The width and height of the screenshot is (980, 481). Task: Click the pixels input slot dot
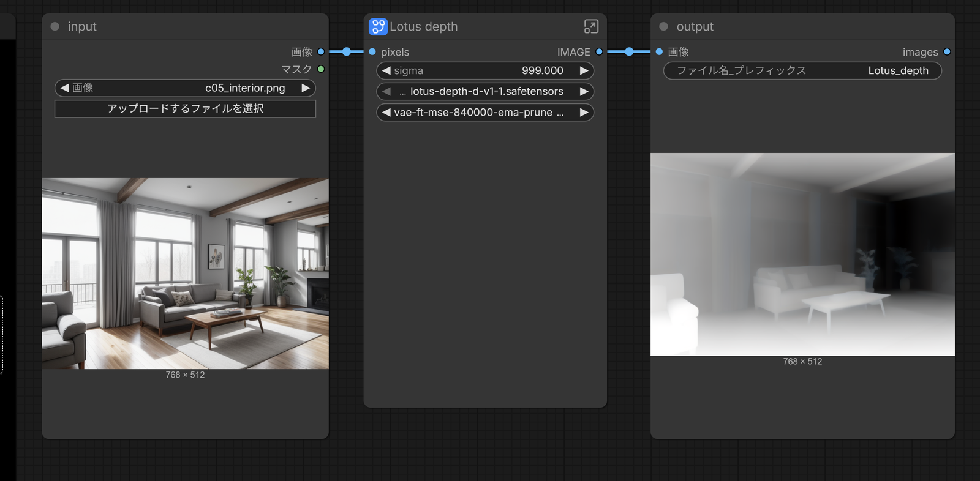point(372,52)
